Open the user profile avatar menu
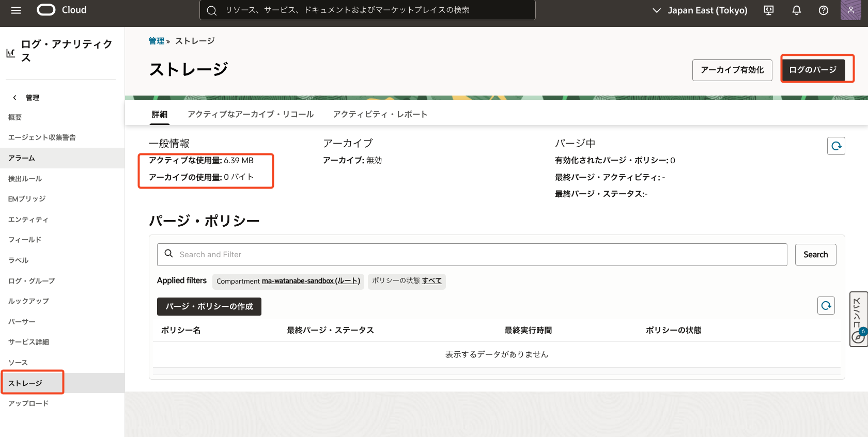This screenshot has width=868, height=437. 850,10
